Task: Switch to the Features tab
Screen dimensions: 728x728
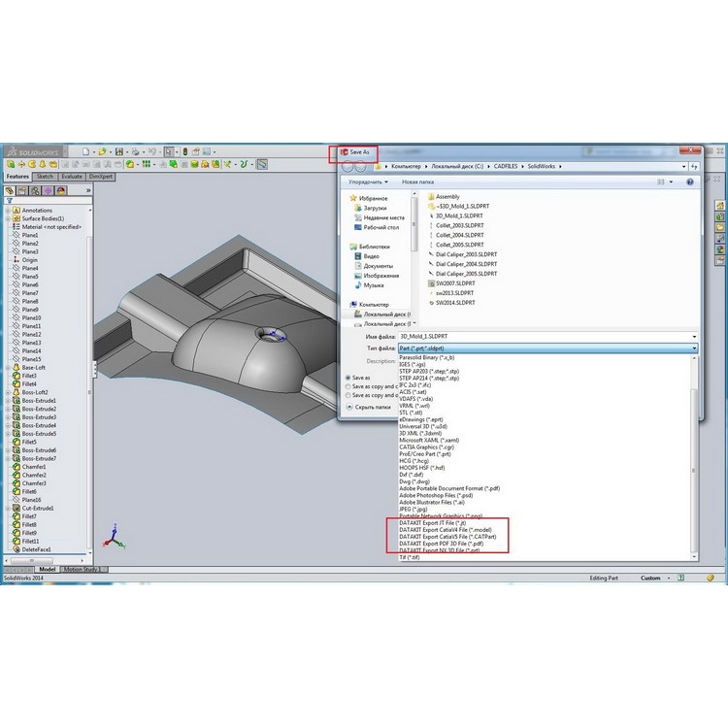Action: [x=17, y=177]
